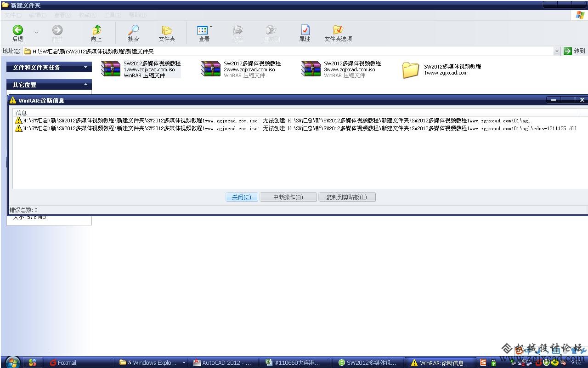Screen dimensions: 588x368
Task: Open the address bar path dropdown
Action: [x=557, y=51]
